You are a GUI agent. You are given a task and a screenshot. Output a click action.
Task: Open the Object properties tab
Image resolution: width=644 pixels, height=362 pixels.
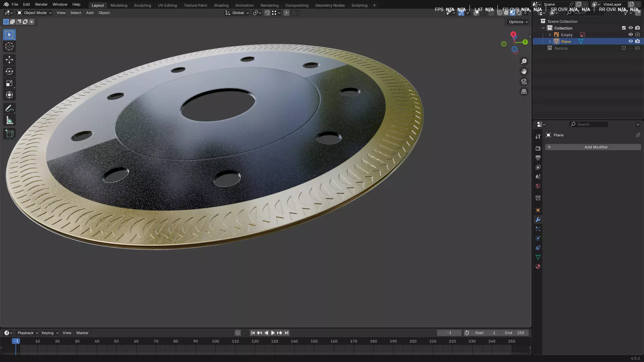538,210
